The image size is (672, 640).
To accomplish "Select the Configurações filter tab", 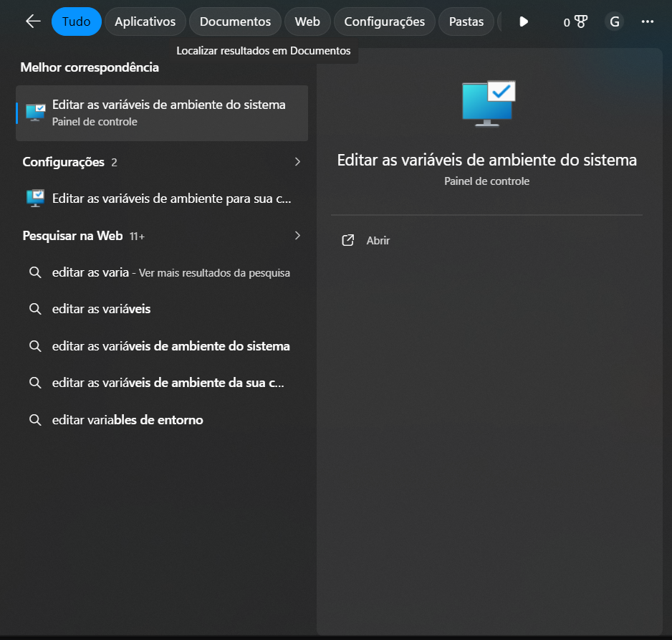I will [x=384, y=22].
